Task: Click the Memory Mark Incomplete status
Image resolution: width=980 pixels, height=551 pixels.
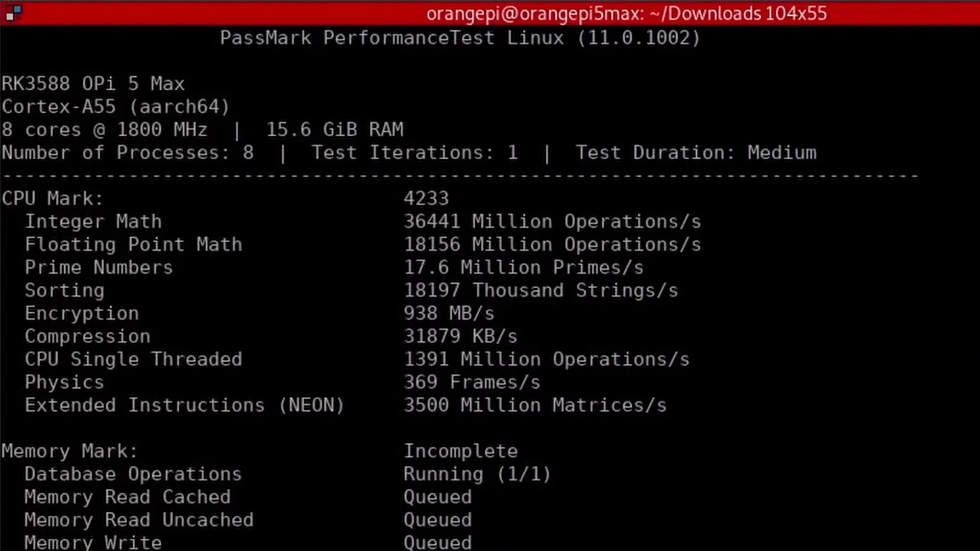Action: (x=460, y=451)
